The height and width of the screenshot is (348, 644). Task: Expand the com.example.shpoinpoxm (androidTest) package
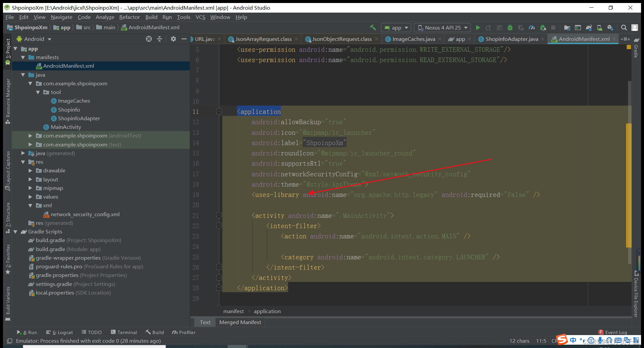point(30,136)
